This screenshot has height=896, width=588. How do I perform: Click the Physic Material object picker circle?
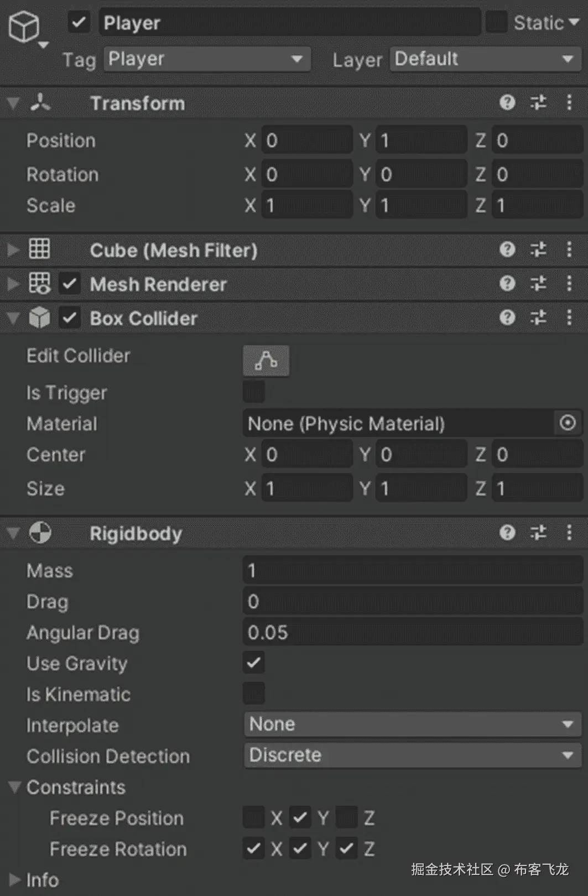[568, 423]
